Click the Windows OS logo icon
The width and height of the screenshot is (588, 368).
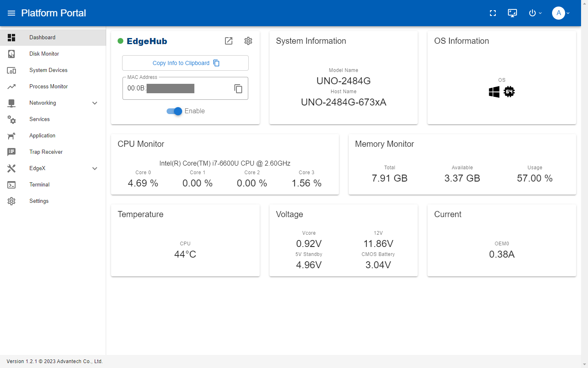click(x=494, y=92)
